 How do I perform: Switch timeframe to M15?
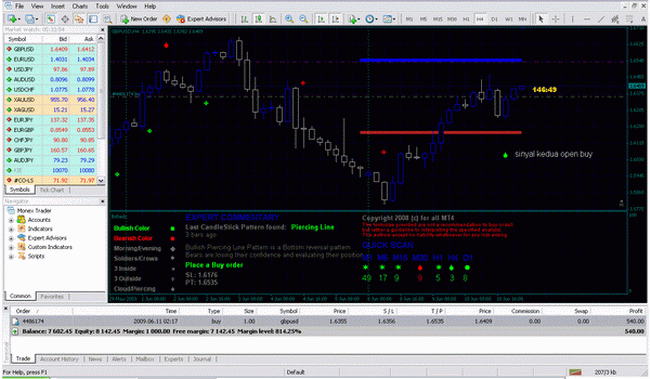point(438,19)
